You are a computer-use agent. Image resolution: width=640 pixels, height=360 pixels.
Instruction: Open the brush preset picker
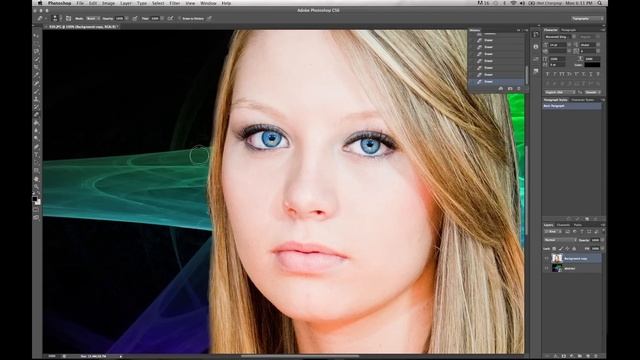(55, 18)
